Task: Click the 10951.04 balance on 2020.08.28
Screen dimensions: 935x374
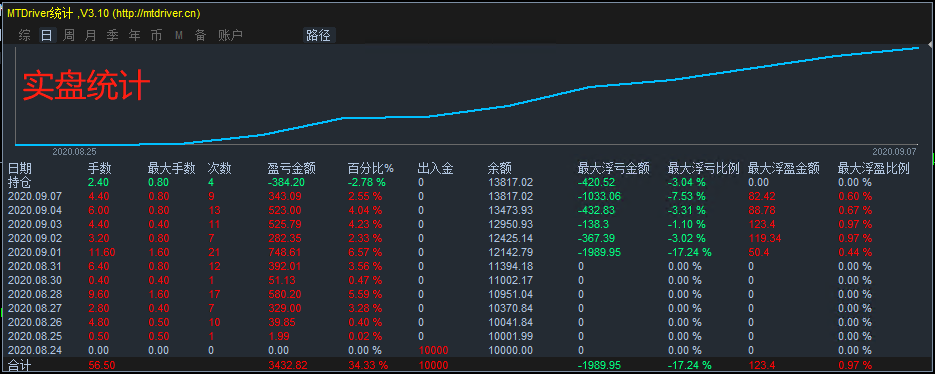Action: click(510, 294)
